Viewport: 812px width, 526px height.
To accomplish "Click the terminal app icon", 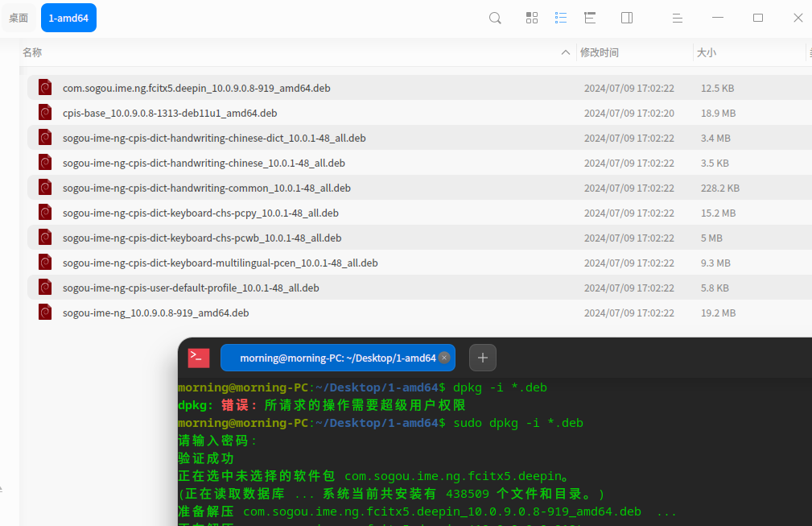I will pos(198,358).
